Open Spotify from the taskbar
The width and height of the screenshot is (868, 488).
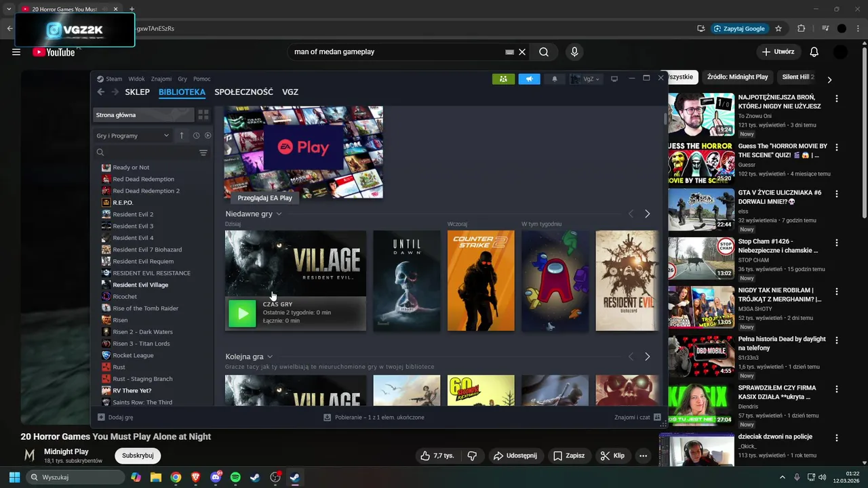pyautogui.click(x=235, y=477)
